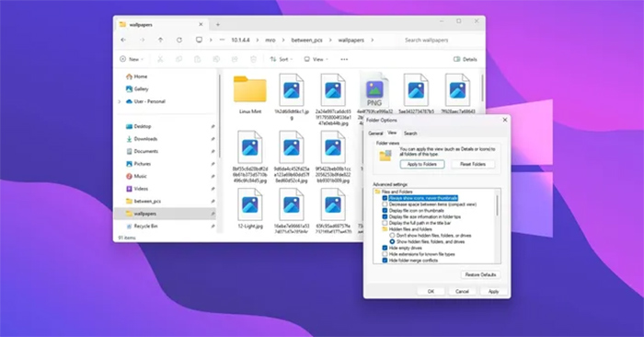
Task: Click the Paste clipboard icon
Action: click(x=198, y=59)
